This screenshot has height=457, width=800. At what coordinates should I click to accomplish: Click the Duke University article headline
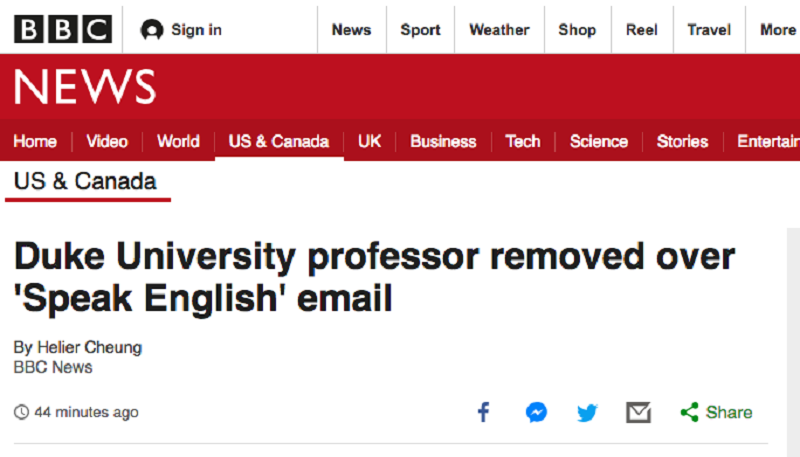(374, 277)
